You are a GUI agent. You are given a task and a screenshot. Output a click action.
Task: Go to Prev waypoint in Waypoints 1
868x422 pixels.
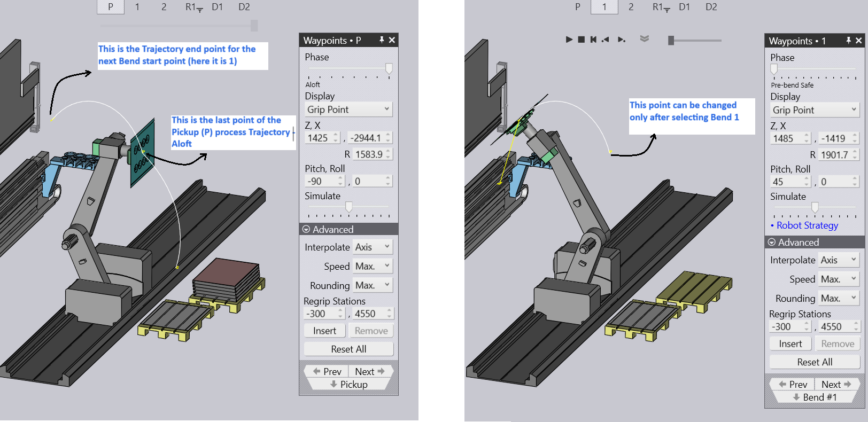coord(793,384)
